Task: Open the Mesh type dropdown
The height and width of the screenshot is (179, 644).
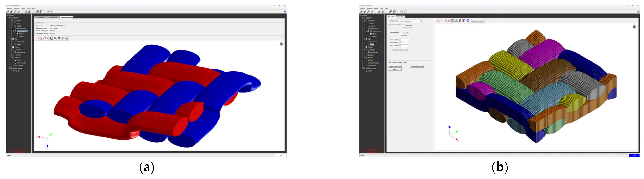Action: pos(421,21)
